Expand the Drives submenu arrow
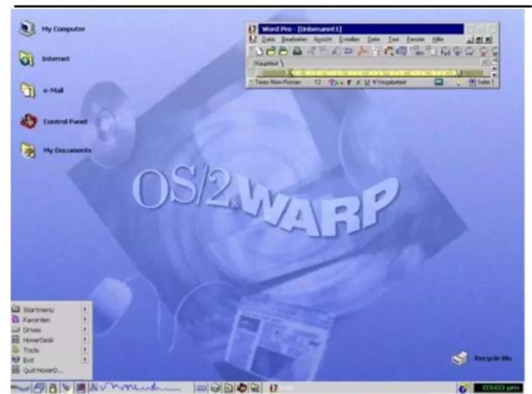This screenshot has width=532, height=394. [85, 330]
